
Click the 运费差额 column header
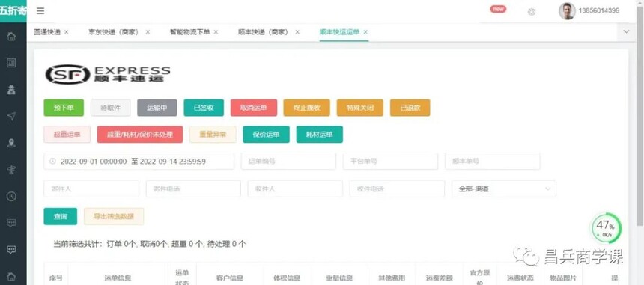coord(439,278)
